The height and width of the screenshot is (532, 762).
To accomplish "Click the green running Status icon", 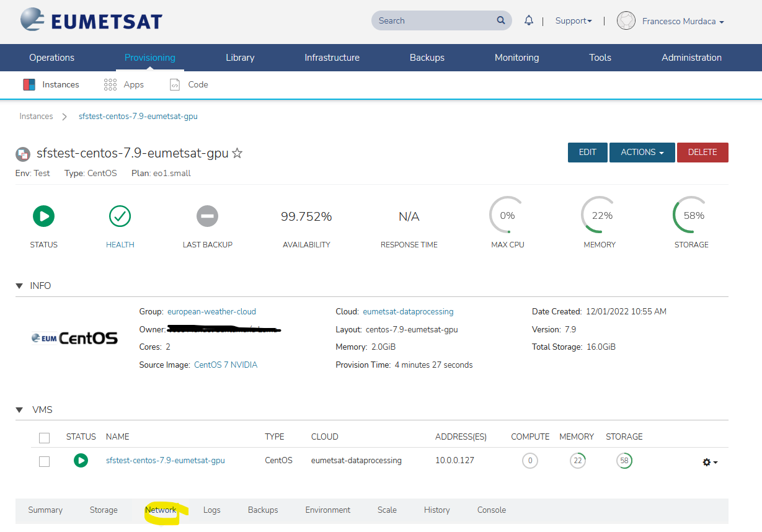I will coord(43,216).
